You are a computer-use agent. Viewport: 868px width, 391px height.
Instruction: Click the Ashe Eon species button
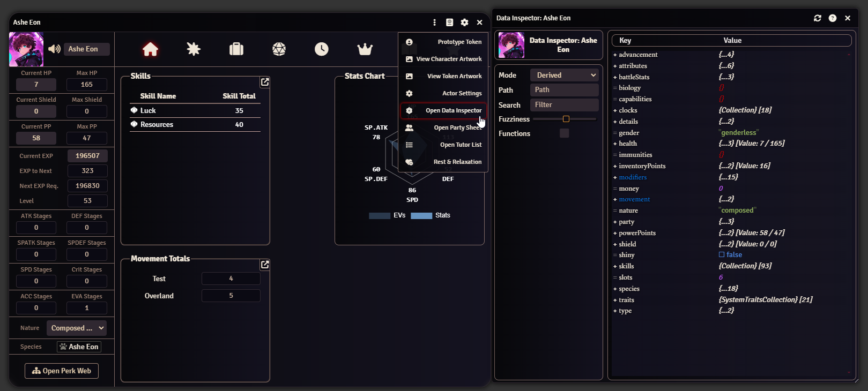79,347
